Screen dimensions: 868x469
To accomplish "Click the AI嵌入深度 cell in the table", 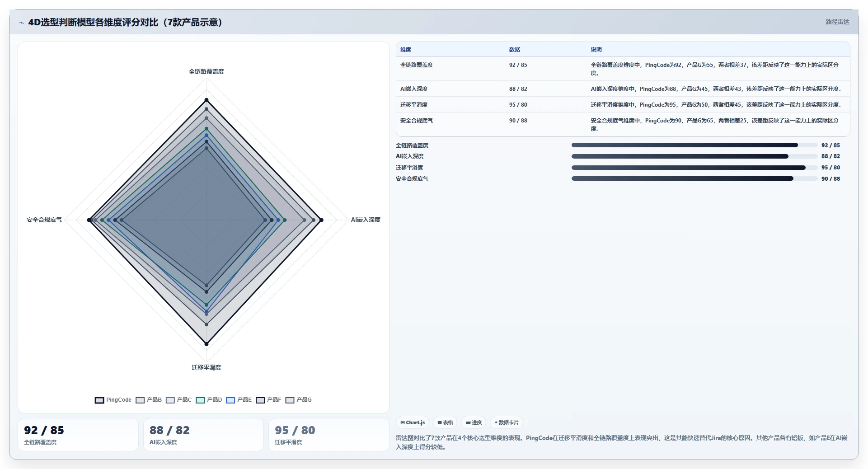I will (414, 89).
